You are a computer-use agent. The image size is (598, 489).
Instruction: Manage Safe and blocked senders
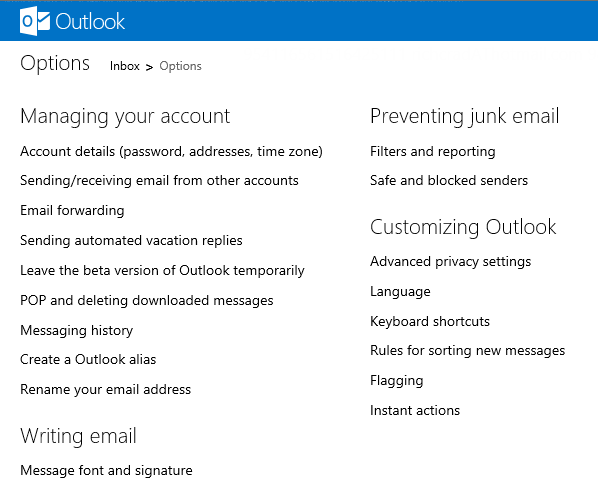coord(449,180)
